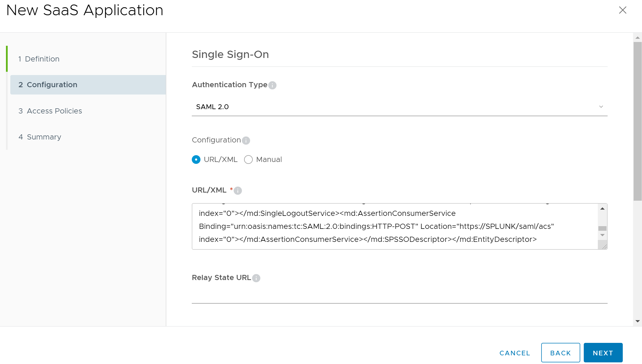Click the textarea resize handle corner
Image resolution: width=642 pixels, height=364 pixels.
point(604,246)
